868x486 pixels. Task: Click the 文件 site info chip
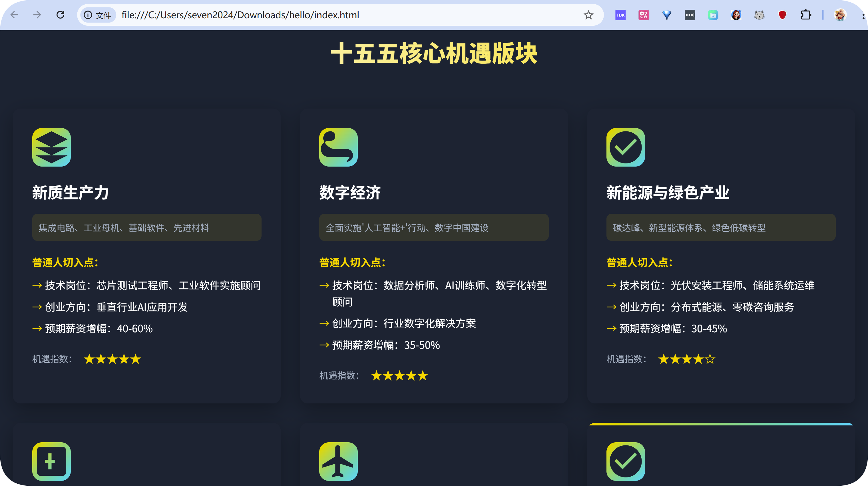click(x=98, y=15)
